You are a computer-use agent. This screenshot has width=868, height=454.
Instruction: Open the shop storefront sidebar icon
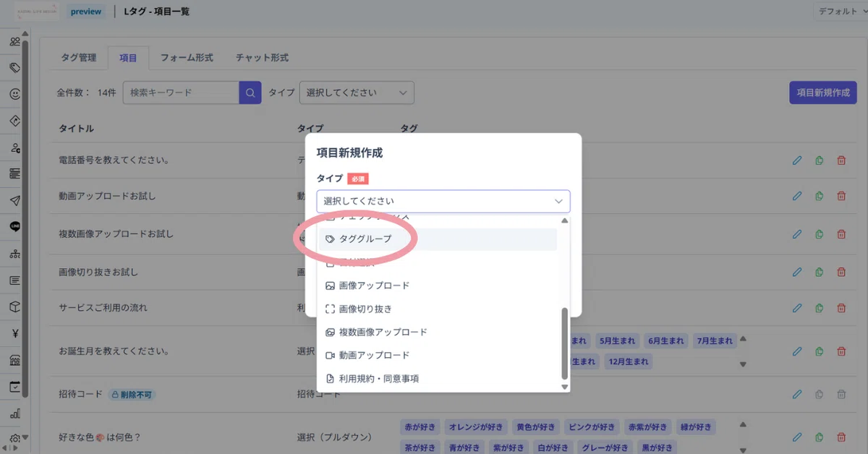pyautogui.click(x=14, y=360)
